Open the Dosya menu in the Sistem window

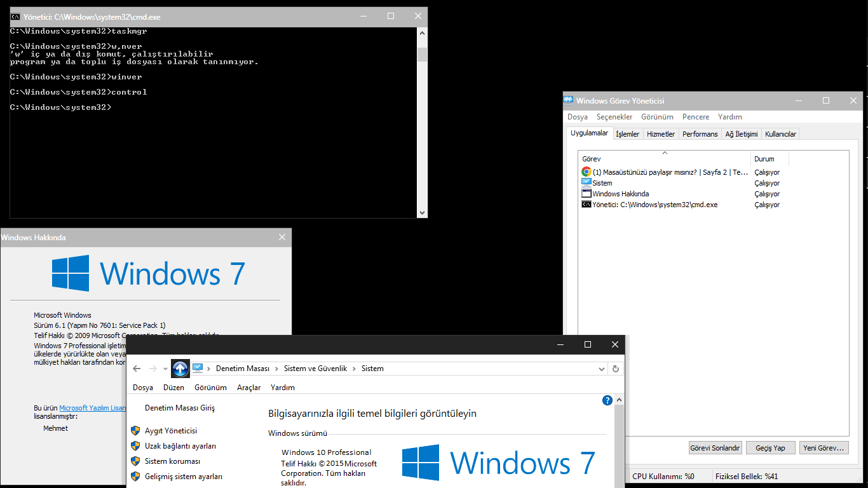pyautogui.click(x=143, y=388)
